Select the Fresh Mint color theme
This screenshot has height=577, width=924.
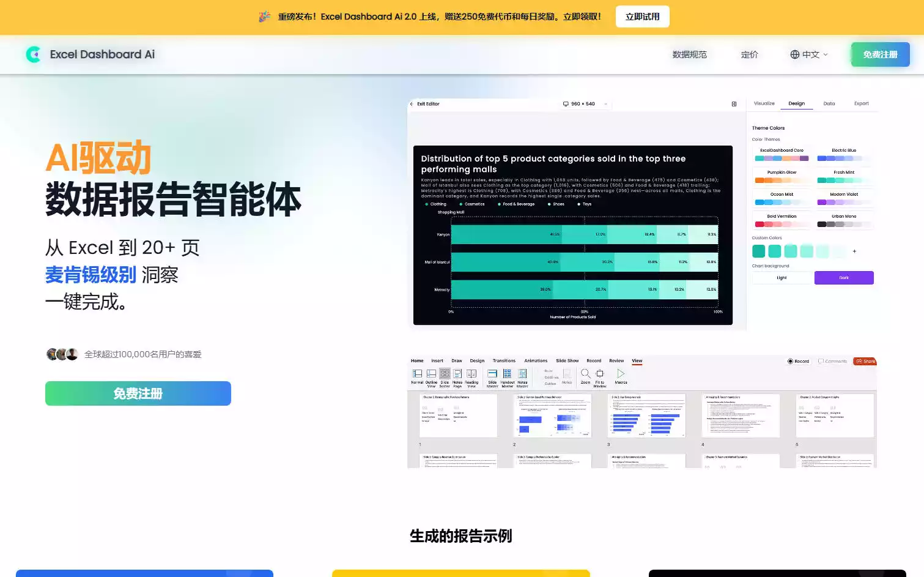(844, 176)
